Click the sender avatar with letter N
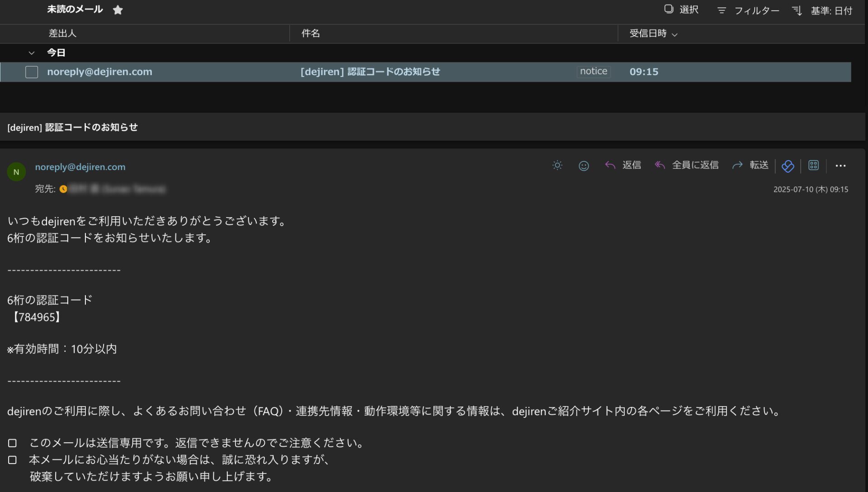This screenshot has width=868, height=492. point(16,172)
